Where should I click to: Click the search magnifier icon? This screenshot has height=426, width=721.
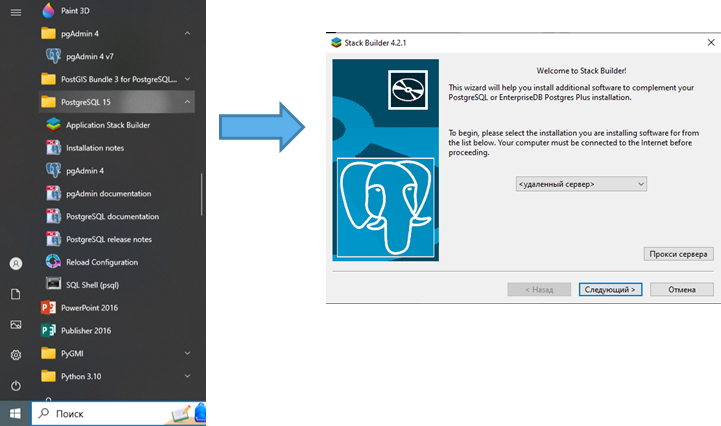coord(44,413)
